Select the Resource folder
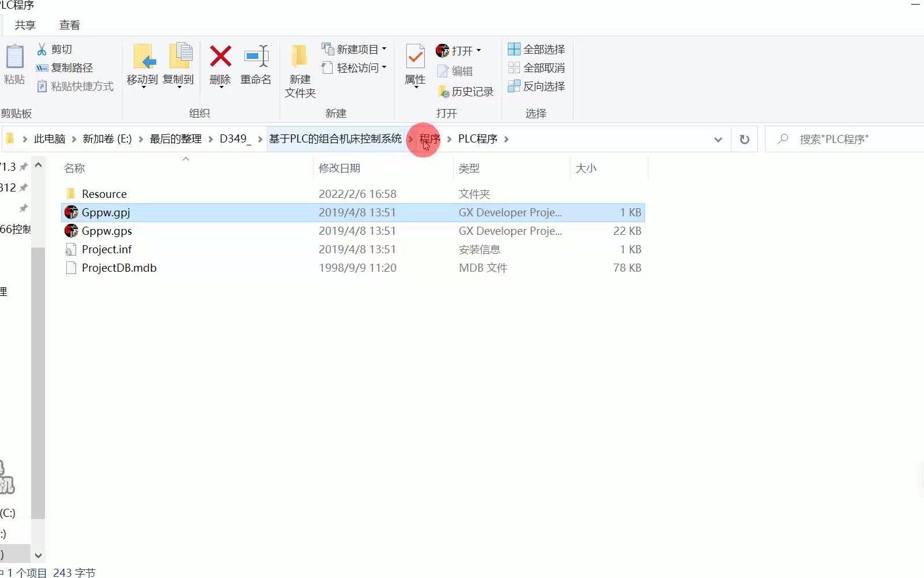Viewport: 924px width, 578px height. [104, 194]
